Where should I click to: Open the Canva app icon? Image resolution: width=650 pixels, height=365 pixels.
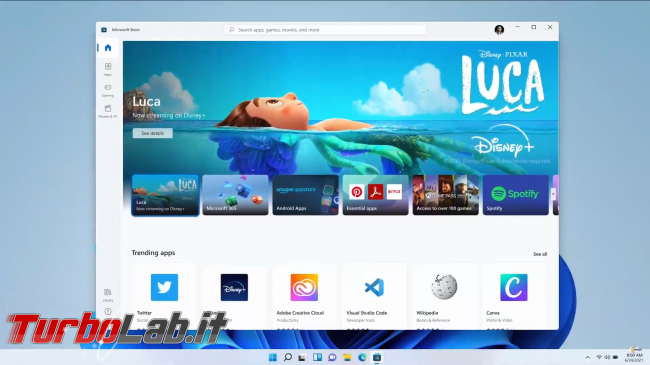click(514, 287)
